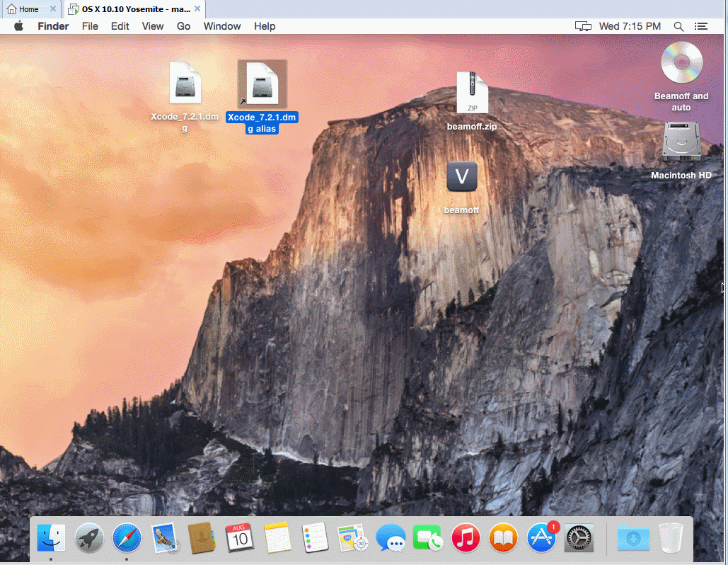Open Notes yellow pad icon in Dock

(x=277, y=537)
